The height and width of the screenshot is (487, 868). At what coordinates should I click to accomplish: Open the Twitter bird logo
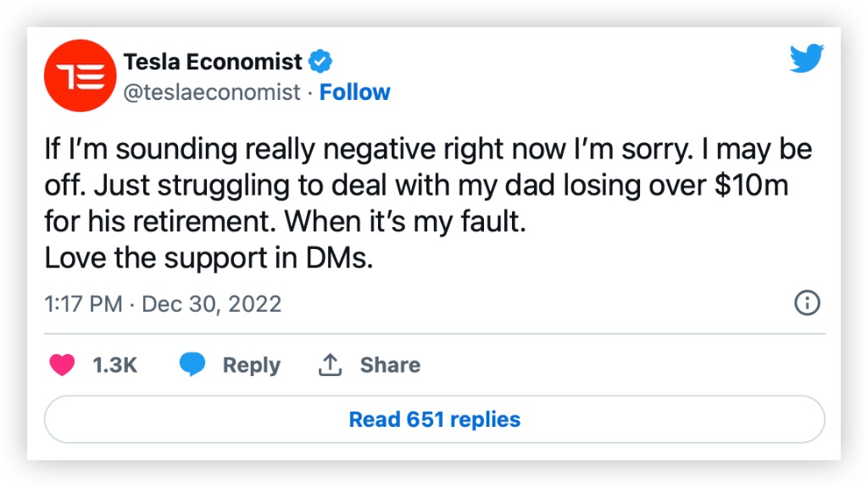806,58
